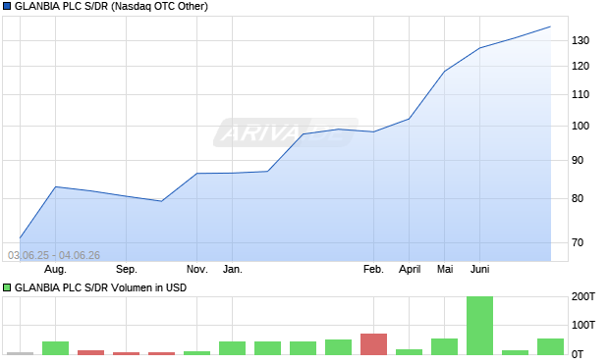The height and width of the screenshot is (364, 609).
Task: Click the tallest green volume bar at Juni
Action: [x=479, y=326]
